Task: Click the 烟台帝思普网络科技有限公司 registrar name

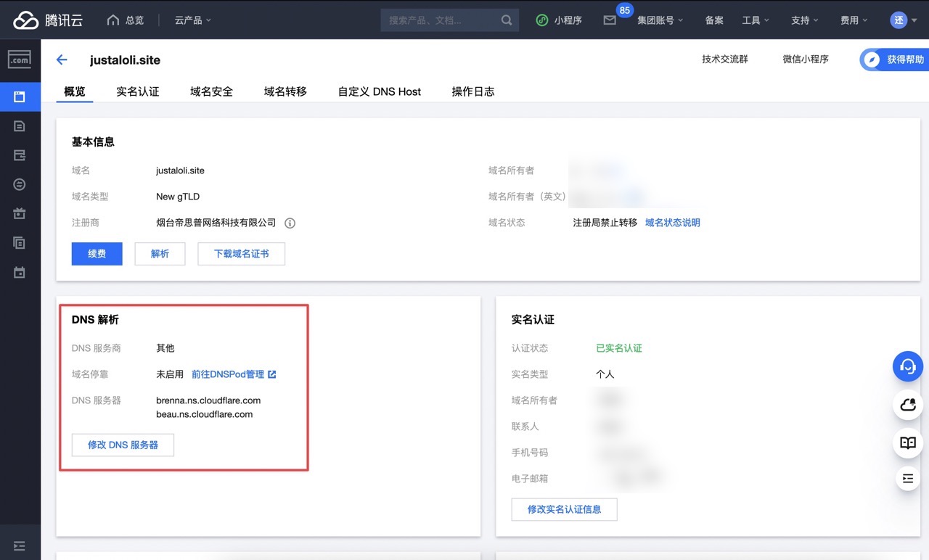Action: [x=216, y=223]
